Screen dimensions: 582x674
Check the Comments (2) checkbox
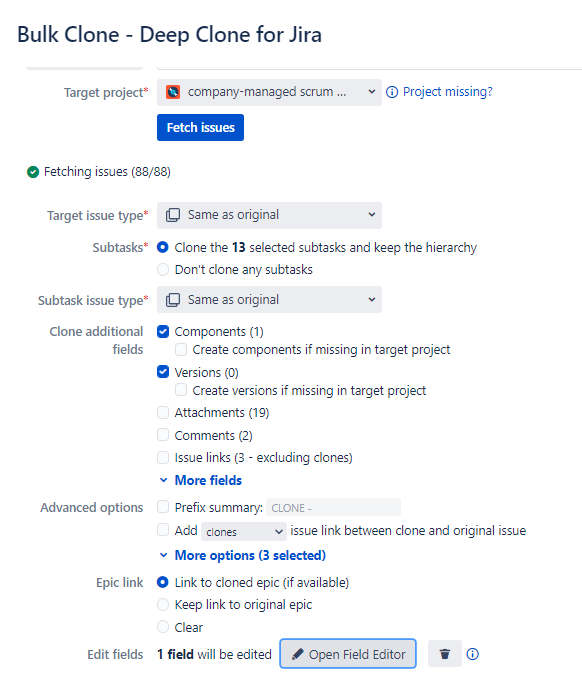click(x=163, y=435)
